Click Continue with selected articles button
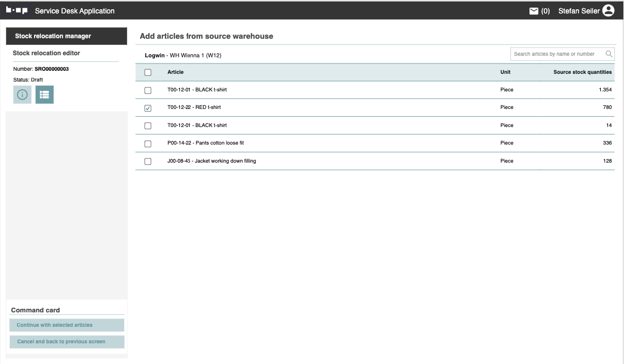The image size is (624, 364). click(67, 325)
